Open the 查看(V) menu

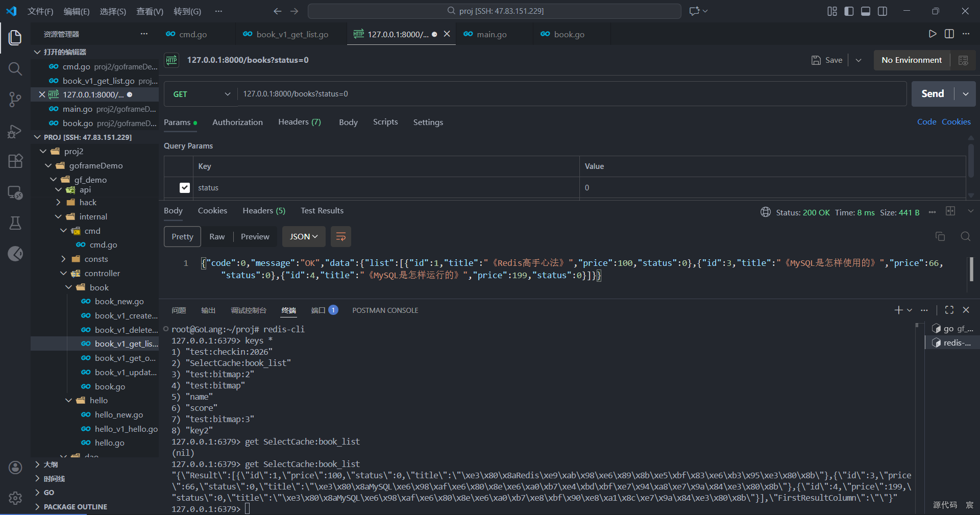[x=150, y=11]
